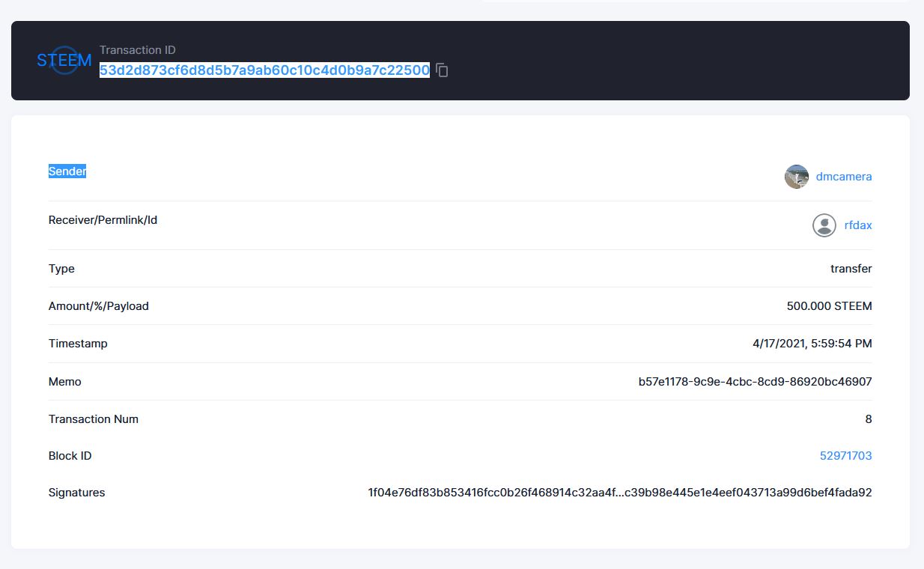Click the STEEM logo icon
This screenshot has height=569, width=924.
[64, 60]
